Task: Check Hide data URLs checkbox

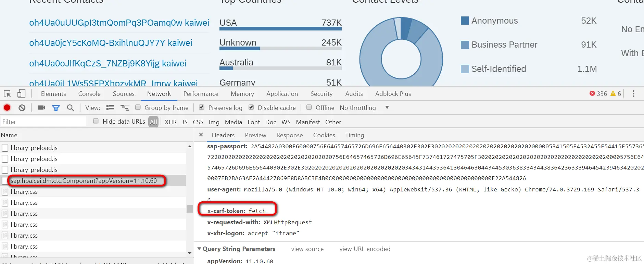Action: [96, 121]
